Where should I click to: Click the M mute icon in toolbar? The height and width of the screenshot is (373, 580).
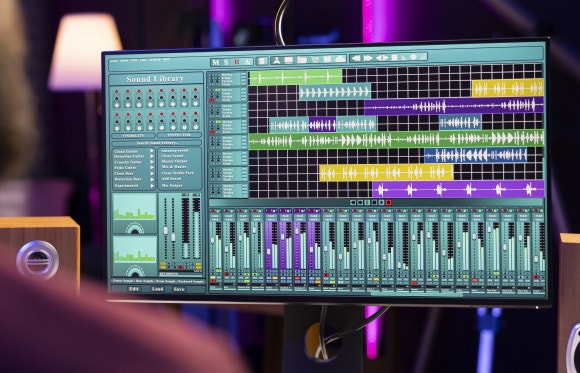click(x=216, y=62)
